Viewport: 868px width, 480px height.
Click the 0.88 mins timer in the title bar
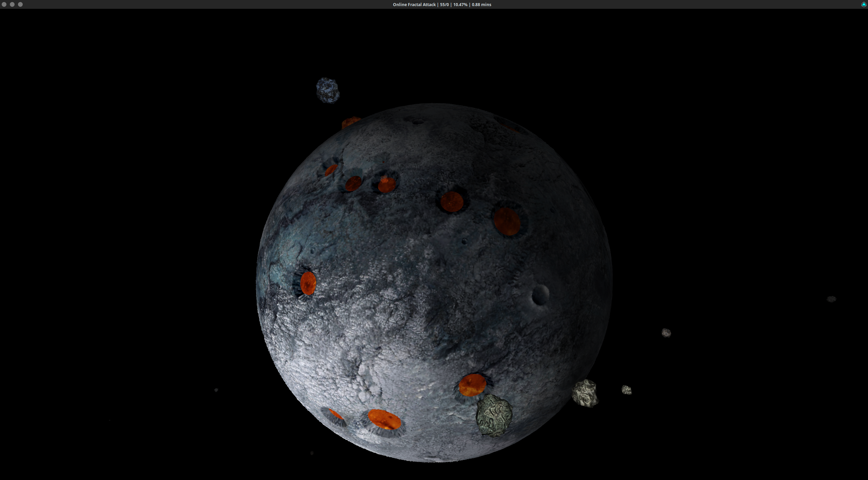point(481,4)
